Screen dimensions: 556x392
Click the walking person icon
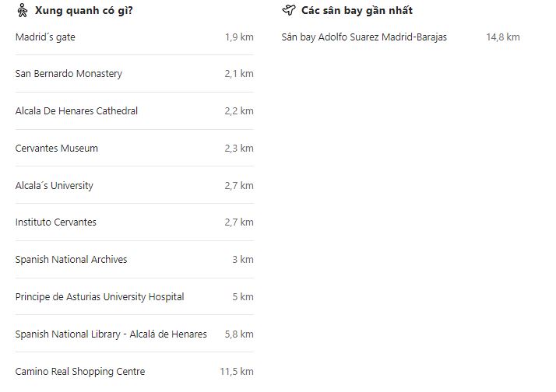point(22,11)
